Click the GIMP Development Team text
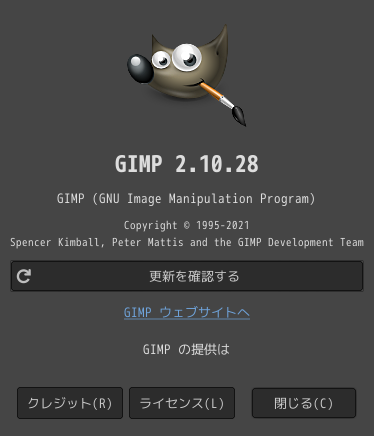Screen dimensions: 374x436 301,242
